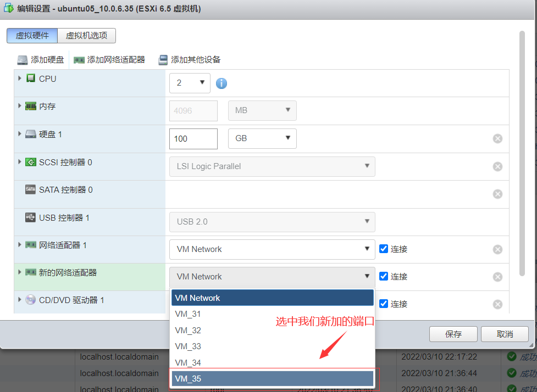537x392 pixels.
Task: Click the green success icon beside 22:17:22
Action: [x=512, y=356]
